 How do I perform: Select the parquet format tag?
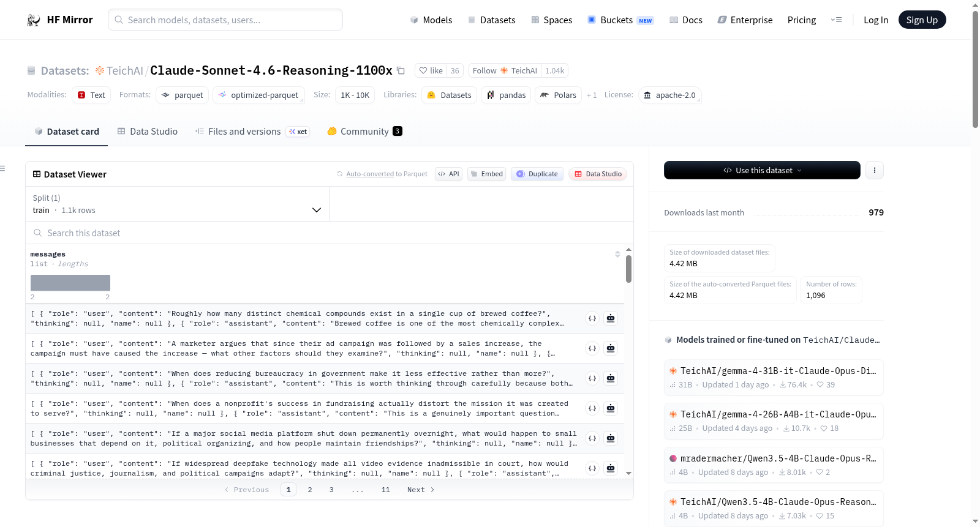183,95
